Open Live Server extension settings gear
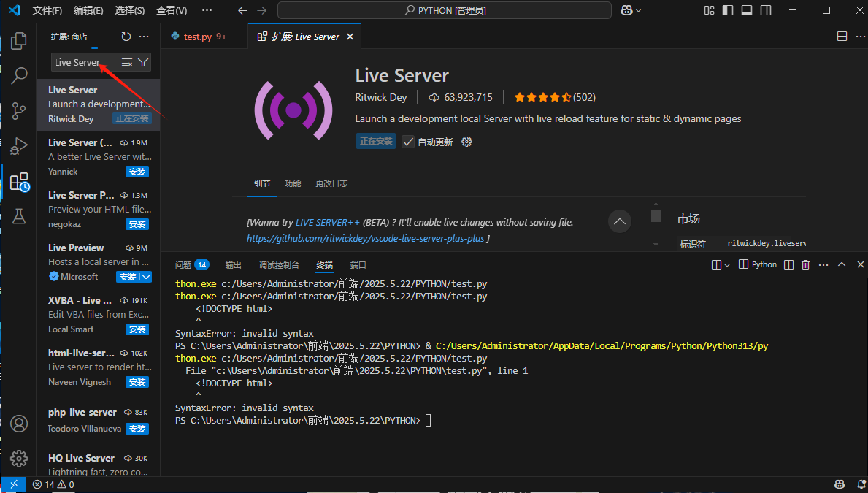Viewport: 868px width, 493px height. pos(466,142)
